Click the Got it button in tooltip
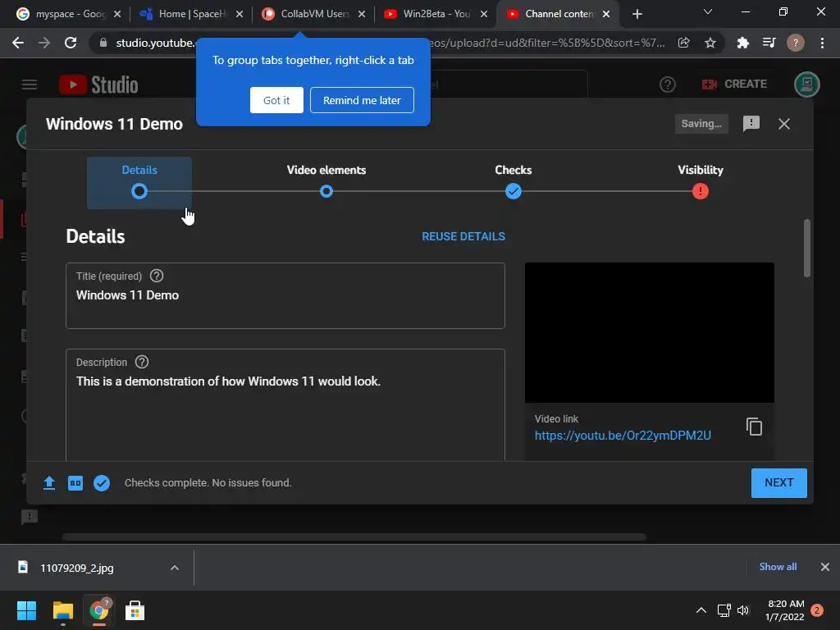Viewport: 840px width, 630px height. [x=276, y=100]
